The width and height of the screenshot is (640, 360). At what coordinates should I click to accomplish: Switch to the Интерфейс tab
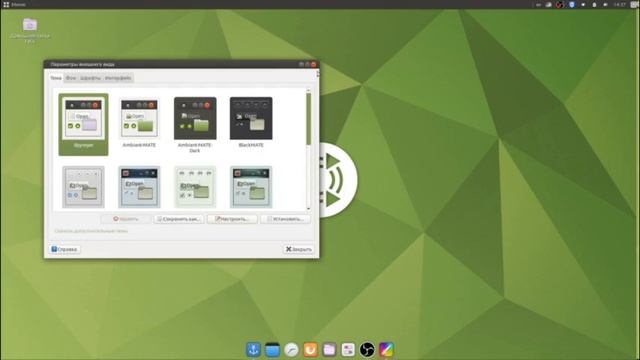coord(118,78)
